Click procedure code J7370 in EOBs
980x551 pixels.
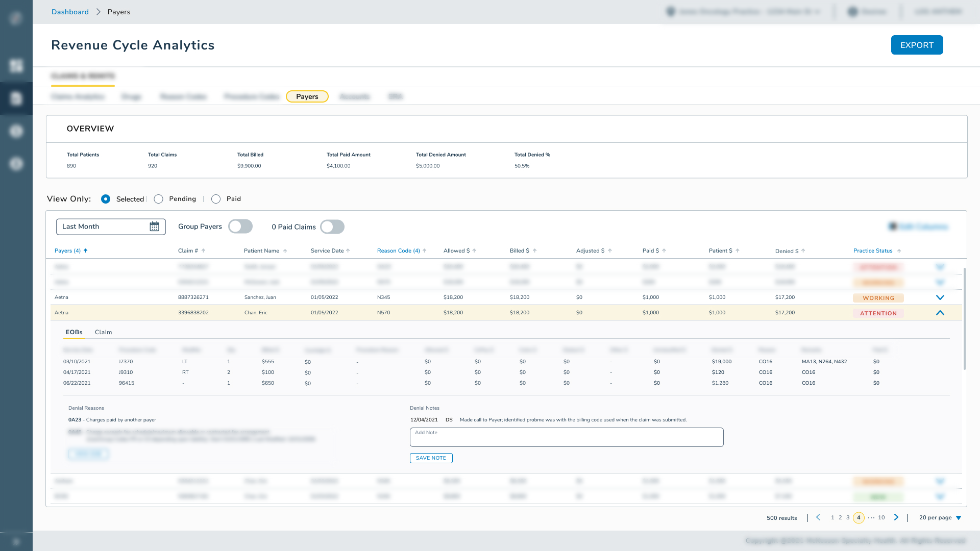126,362
